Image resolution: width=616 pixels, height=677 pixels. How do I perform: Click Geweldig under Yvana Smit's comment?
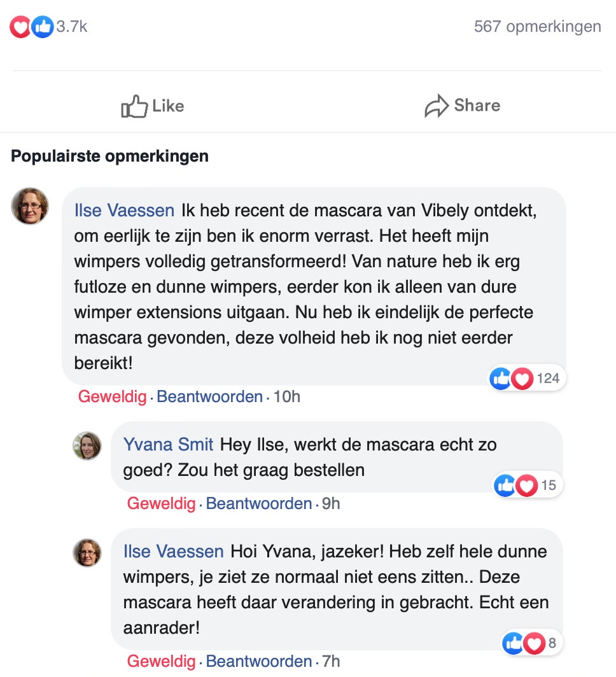tap(161, 503)
